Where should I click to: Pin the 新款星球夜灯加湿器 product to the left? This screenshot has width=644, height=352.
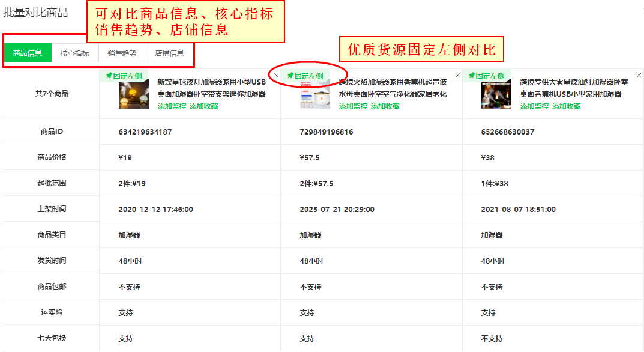point(124,76)
